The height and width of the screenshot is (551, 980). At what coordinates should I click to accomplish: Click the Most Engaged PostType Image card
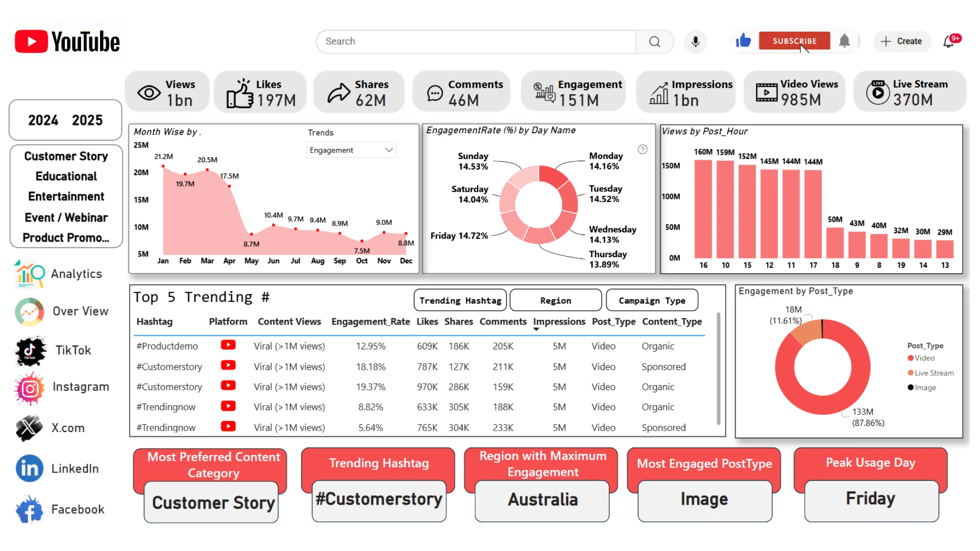[704, 500]
